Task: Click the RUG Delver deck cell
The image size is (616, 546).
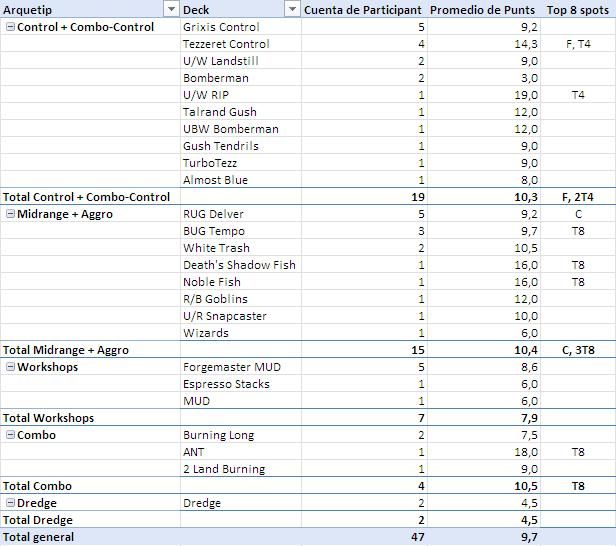Action: (213, 214)
